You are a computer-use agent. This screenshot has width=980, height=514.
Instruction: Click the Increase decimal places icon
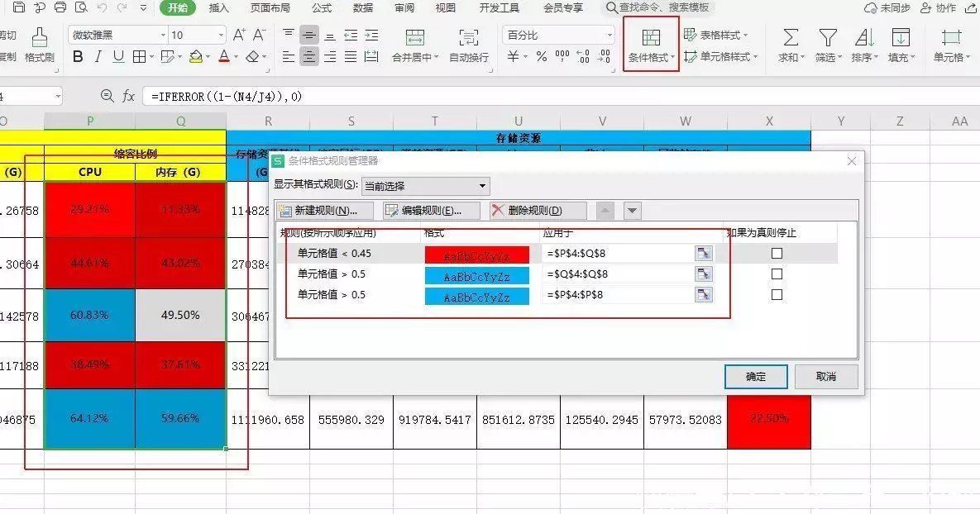point(583,57)
